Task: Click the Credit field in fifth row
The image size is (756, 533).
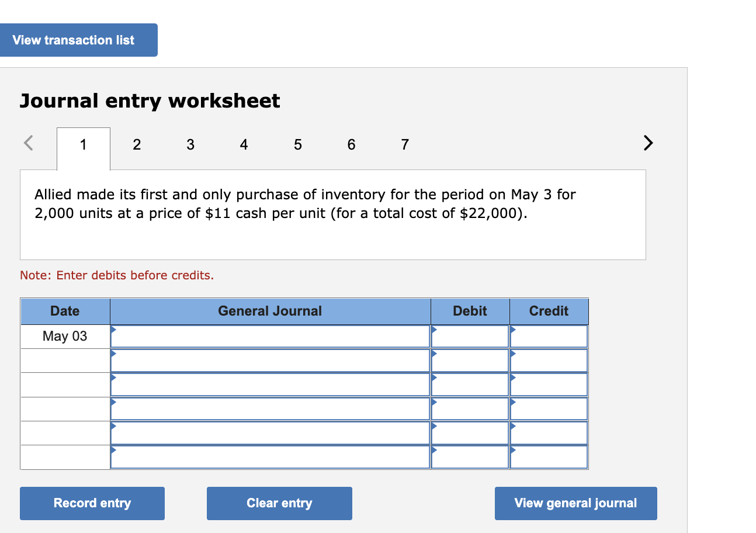Action: 549,433
